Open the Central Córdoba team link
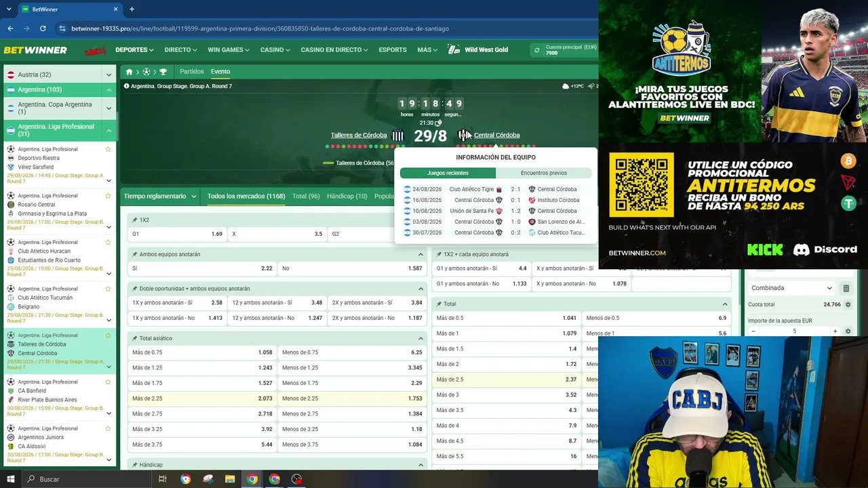The height and width of the screenshot is (488, 868). (x=497, y=136)
